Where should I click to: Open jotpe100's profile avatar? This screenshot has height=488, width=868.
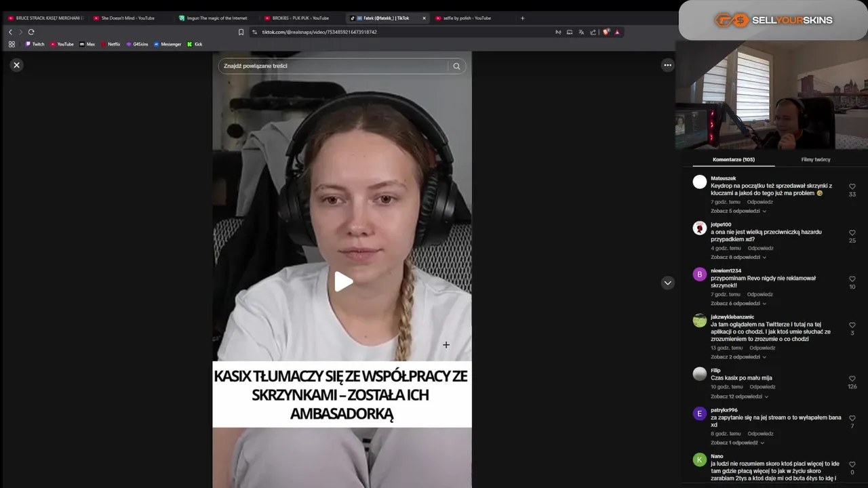tap(700, 228)
